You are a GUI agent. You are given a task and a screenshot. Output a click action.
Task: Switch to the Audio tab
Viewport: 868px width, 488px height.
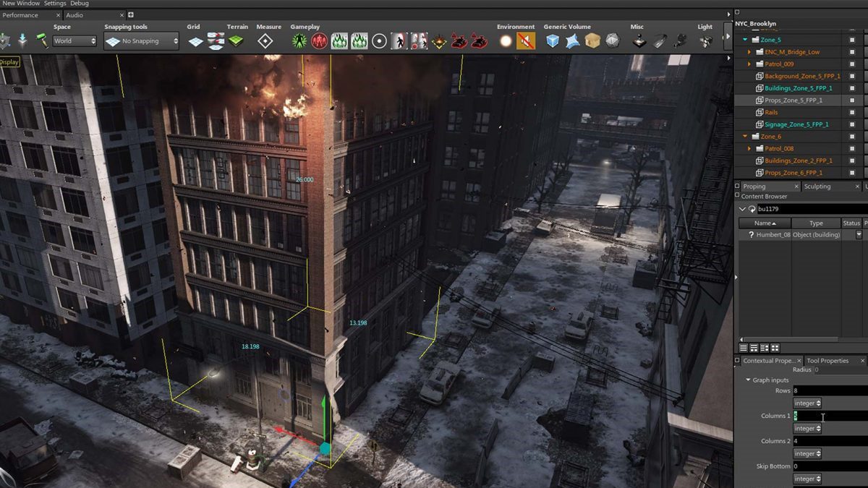point(75,14)
